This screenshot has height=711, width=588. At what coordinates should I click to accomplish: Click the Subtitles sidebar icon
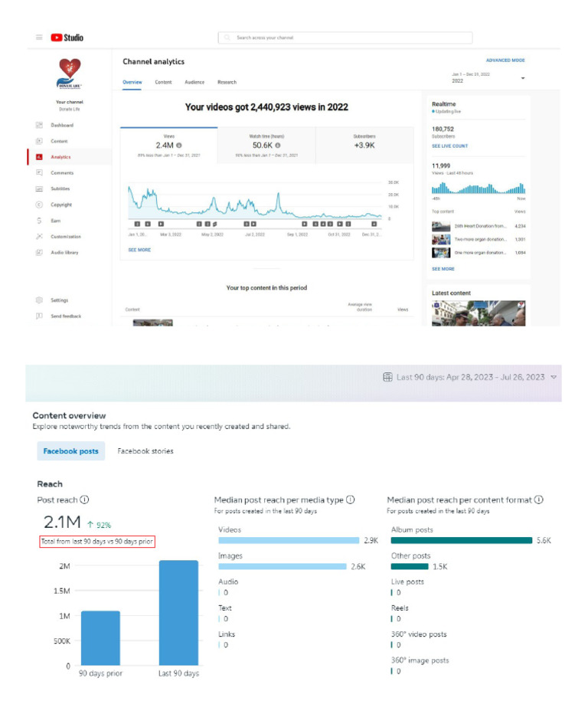[39, 188]
